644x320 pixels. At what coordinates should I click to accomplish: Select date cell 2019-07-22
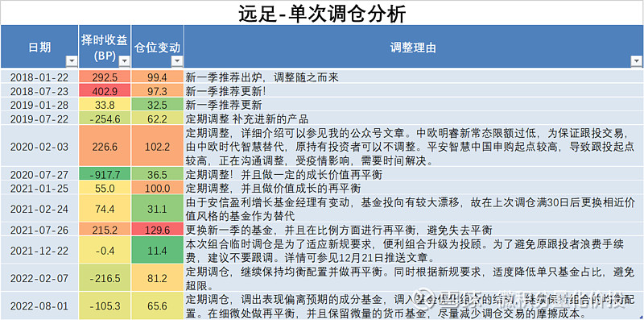[x=39, y=118]
